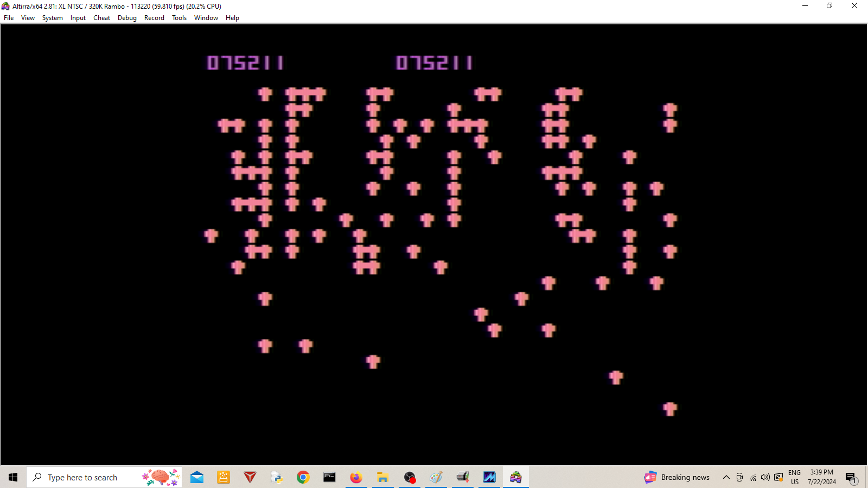Viewport: 868px width, 488px height.
Task: Show hidden system tray icons
Action: [x=726, y=477]
